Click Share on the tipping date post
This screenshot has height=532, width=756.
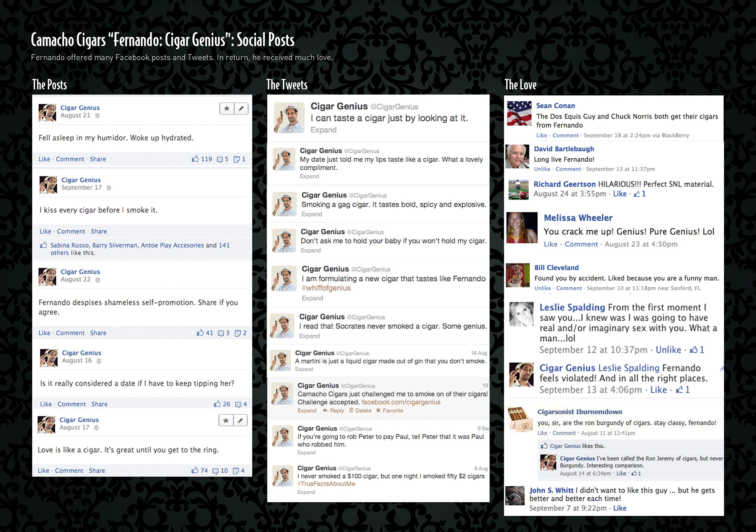pyautogui.click(x=100, y=404)
